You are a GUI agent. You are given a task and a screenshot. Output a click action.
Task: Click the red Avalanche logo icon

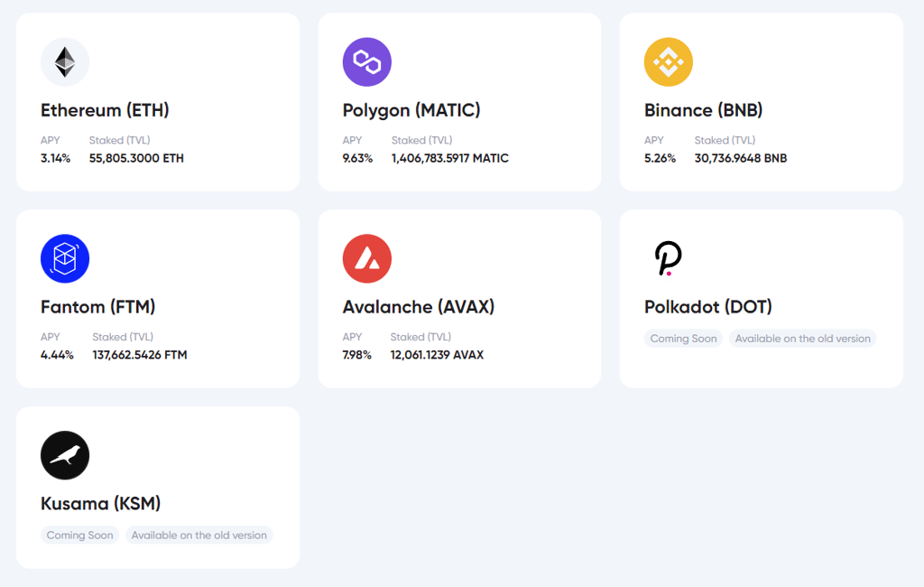(x=367, y=258)
